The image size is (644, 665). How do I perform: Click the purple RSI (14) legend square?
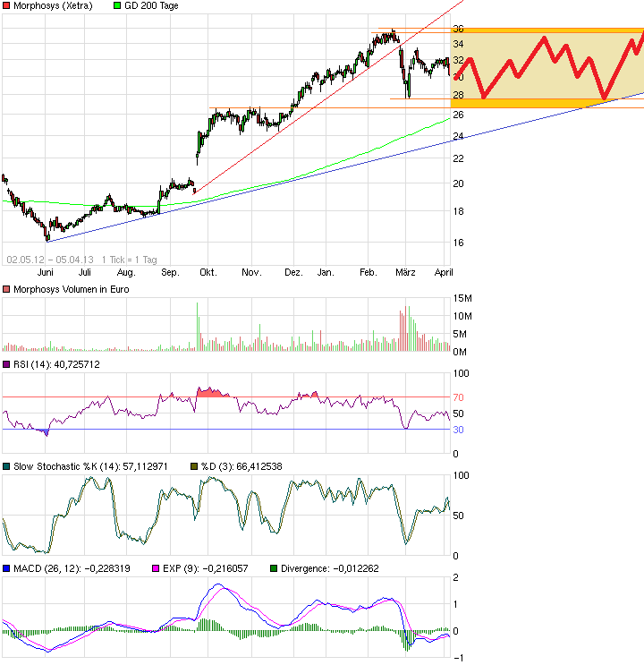pos(6,364)
